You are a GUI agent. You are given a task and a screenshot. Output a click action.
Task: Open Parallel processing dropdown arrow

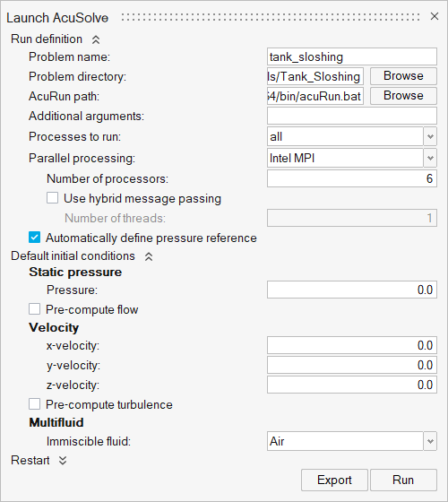(430, 158)
